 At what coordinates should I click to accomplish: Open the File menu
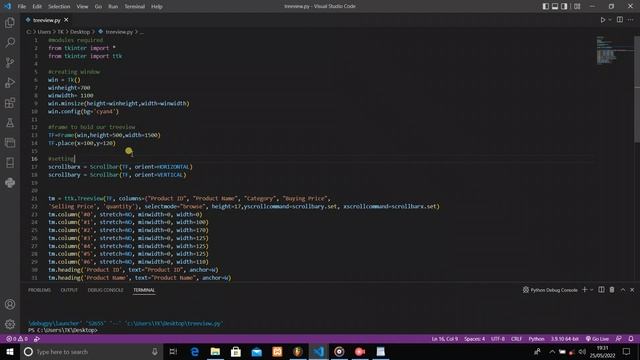22,6
